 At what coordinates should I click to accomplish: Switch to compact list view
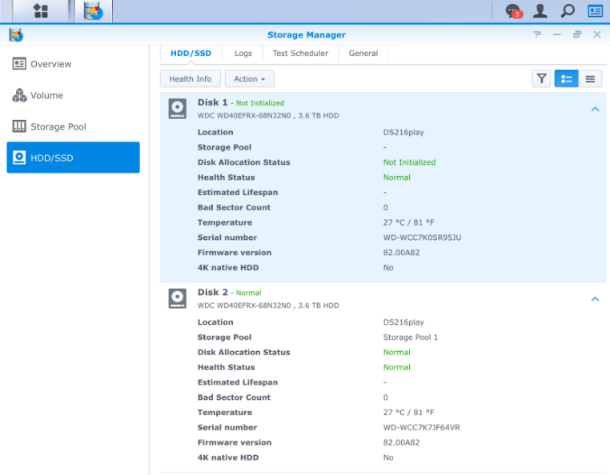click(x=591, y=78)
